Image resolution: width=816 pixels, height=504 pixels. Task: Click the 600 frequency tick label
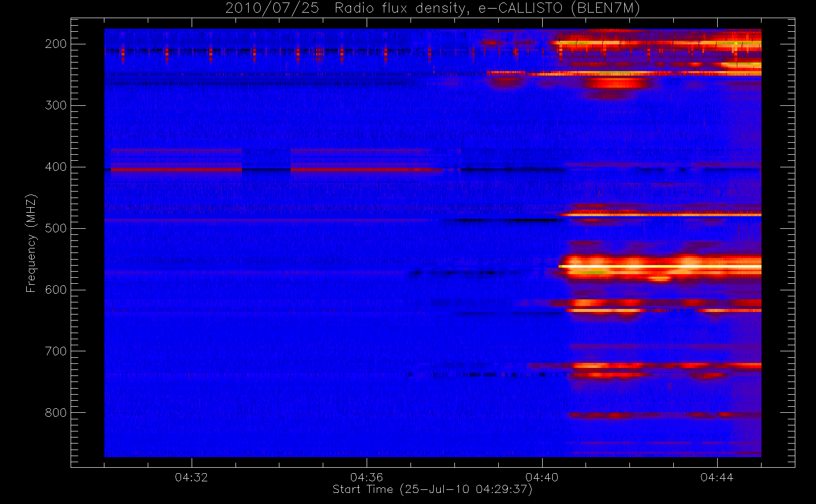tap(56, 290)
